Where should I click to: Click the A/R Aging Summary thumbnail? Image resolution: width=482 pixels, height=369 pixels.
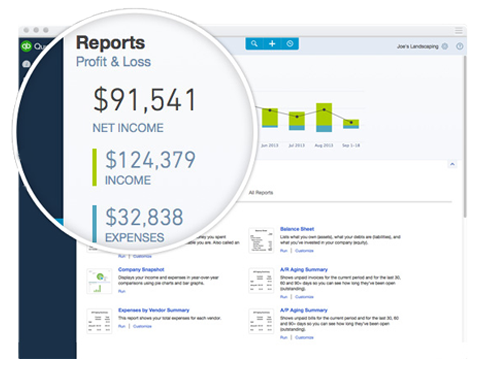[x=261, y=281]
